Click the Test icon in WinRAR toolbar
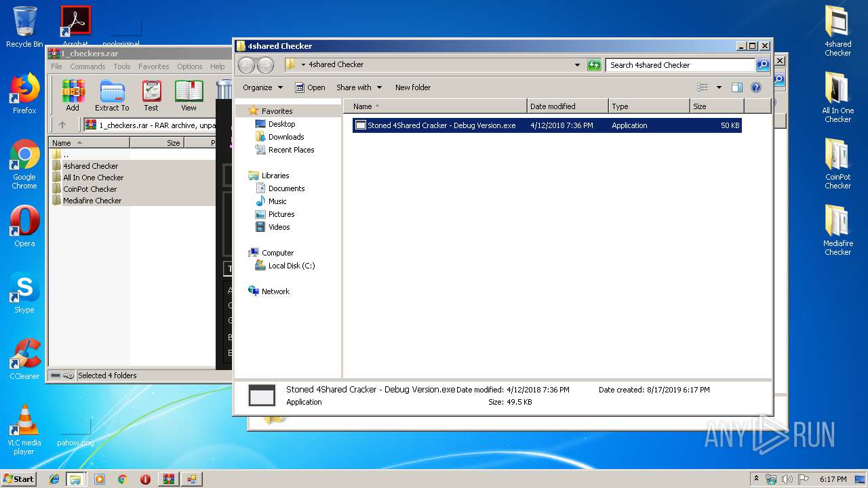This screenshot has height=488, width=868. point(151,96)
